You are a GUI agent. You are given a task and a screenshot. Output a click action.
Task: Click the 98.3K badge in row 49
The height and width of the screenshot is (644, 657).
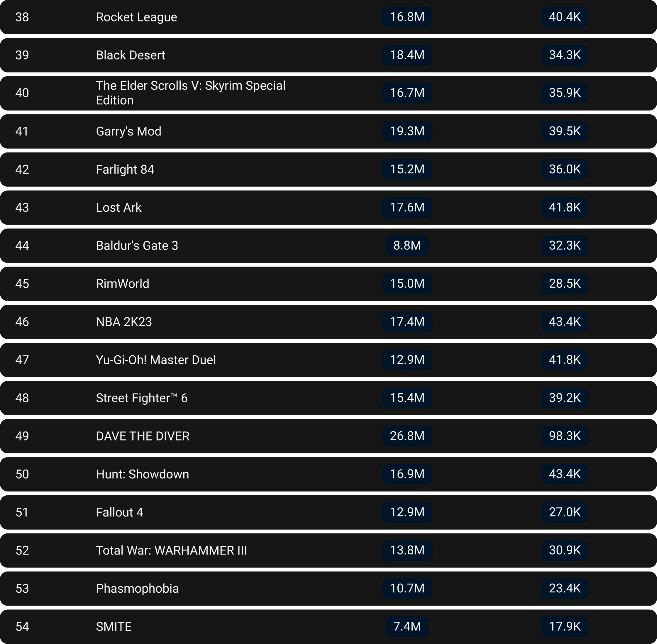565,436
